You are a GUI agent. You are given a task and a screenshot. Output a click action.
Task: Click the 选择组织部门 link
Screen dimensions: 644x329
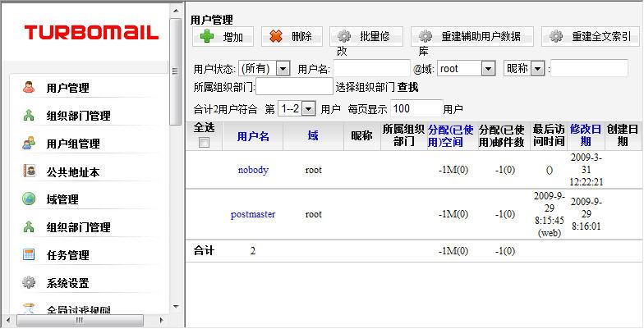(x=365, y=87)
